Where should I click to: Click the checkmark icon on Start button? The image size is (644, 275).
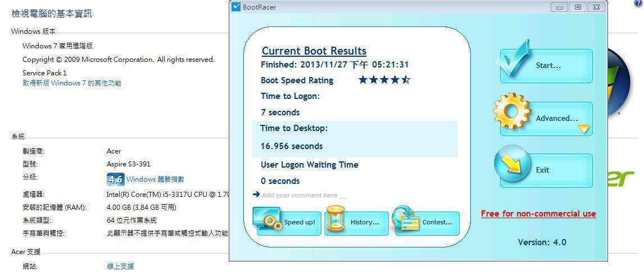[512, 59]
